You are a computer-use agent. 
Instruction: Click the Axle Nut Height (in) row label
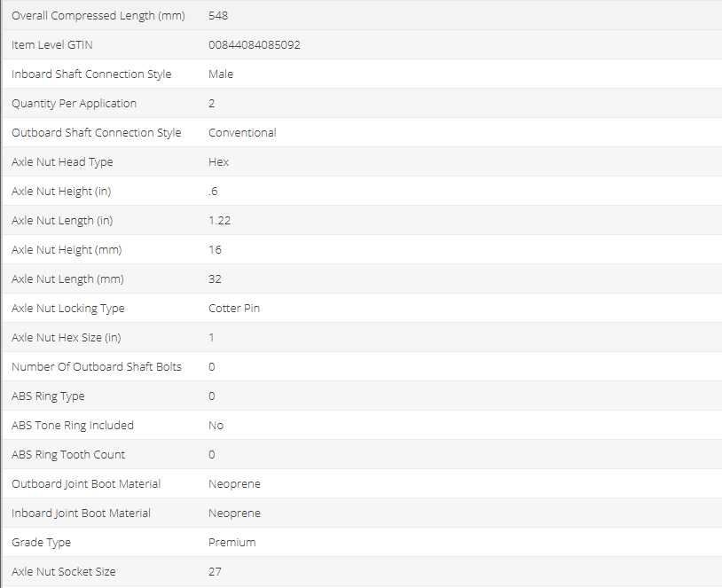[61, 192]
